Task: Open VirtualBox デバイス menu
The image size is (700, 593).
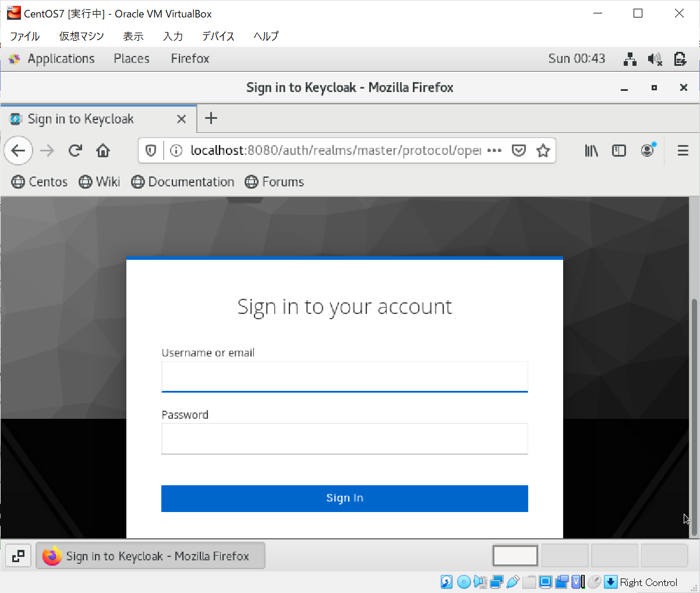Action: tap(218, 36)
